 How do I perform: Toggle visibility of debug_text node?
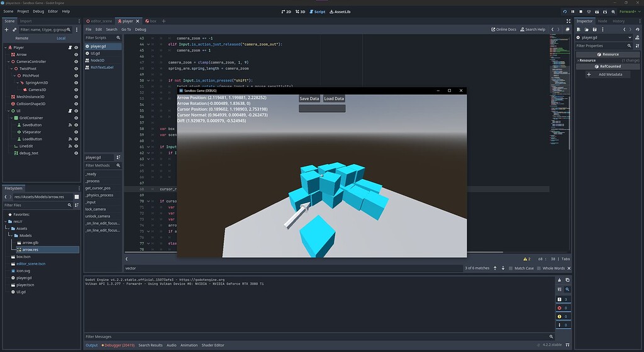[76, 153]
